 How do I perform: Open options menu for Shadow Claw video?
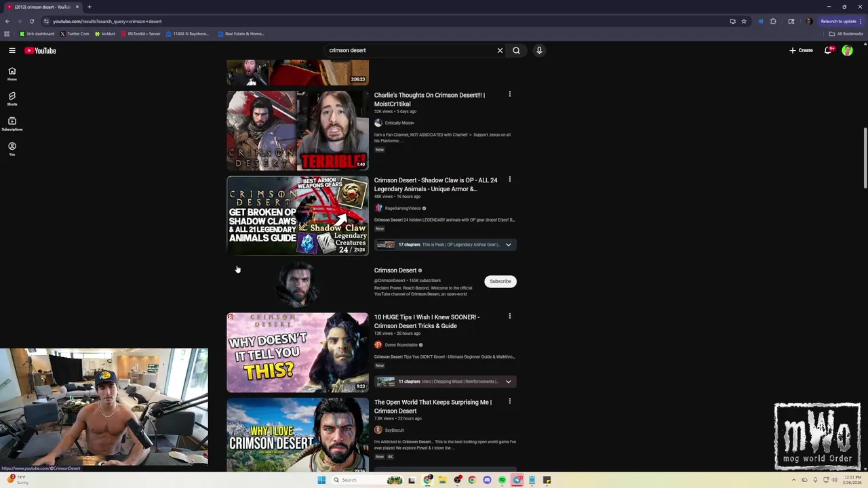[510, 180]
